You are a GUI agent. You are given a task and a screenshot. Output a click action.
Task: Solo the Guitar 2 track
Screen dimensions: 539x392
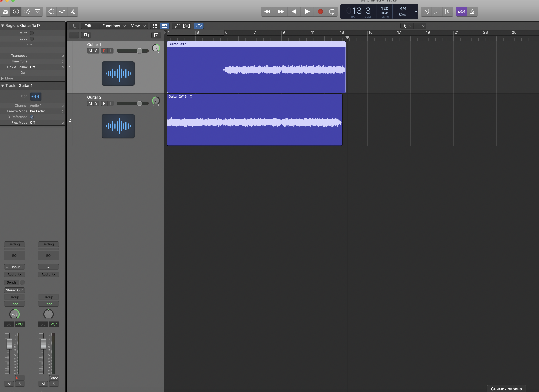tap(96, 103)
